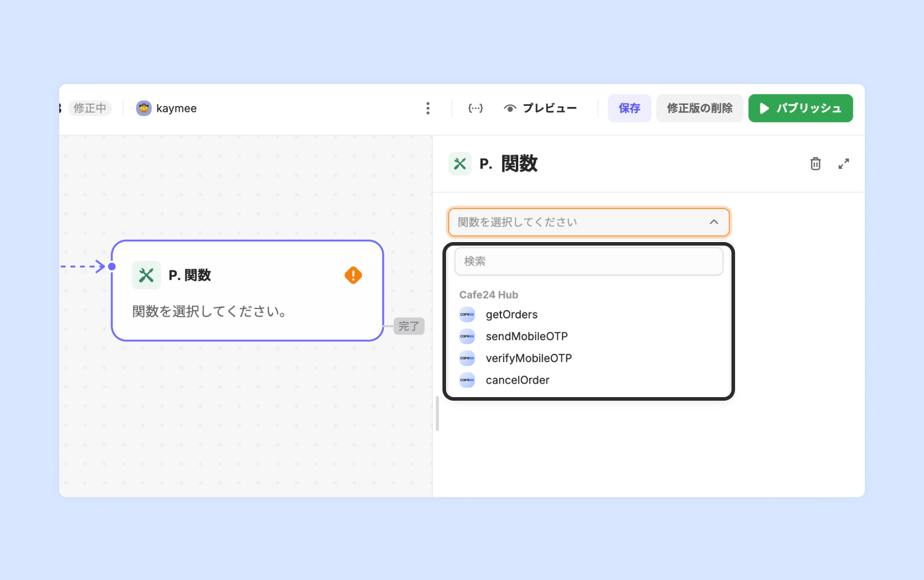Screen dimensions: 924x580
Task: Select sendMobileOTP from the function list
Action: [x=527, y=336]
